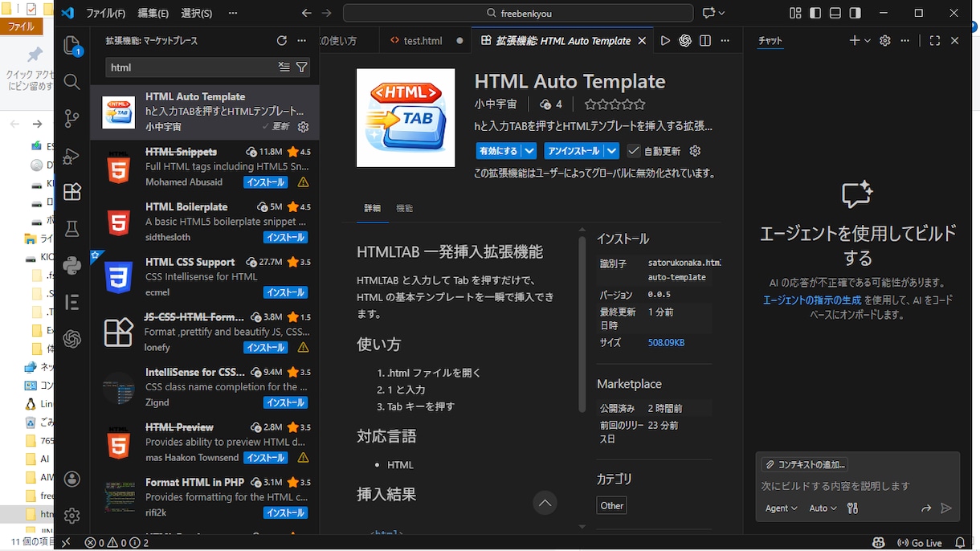Click Copilot status icon in status bar
This screenshot has height=551, width=980.
878,543
